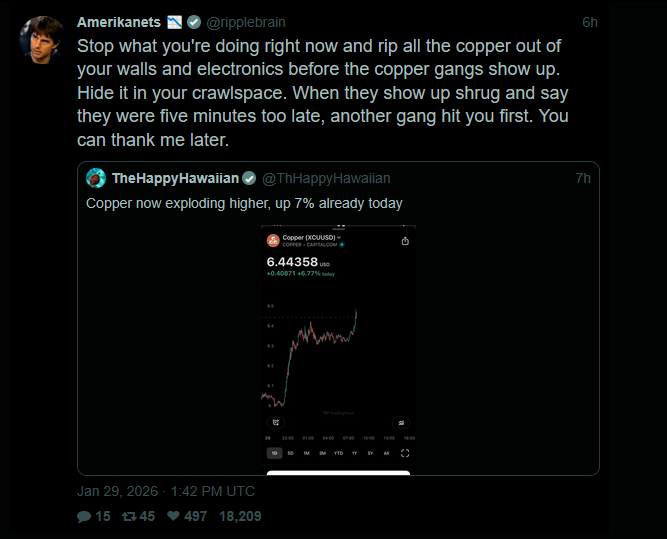The image size is (667, 539).
Task: Click the retweet arrows icon
Action: [128, 516]
